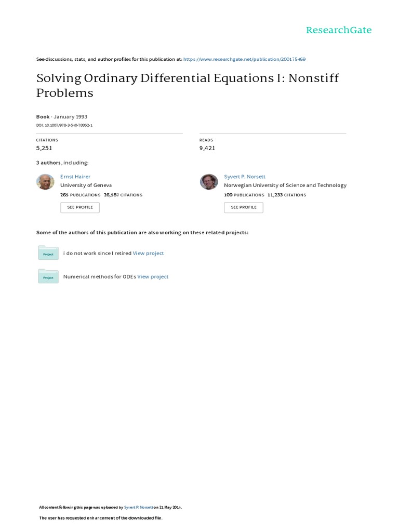Click 11,233 citations stat for Norsett
The width and height of the screenshot is (399, 532).
pyautogui.click(x=286, y=195)
